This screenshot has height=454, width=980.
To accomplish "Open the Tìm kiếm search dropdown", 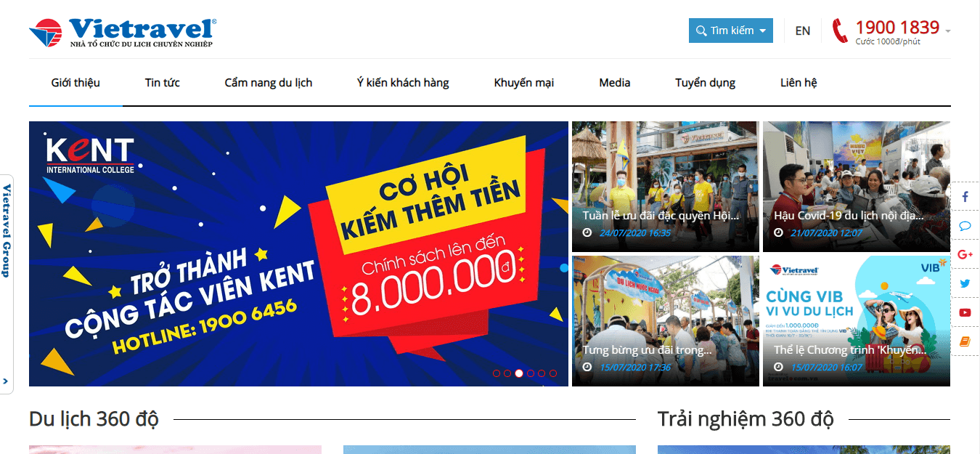I will point(731,31).
